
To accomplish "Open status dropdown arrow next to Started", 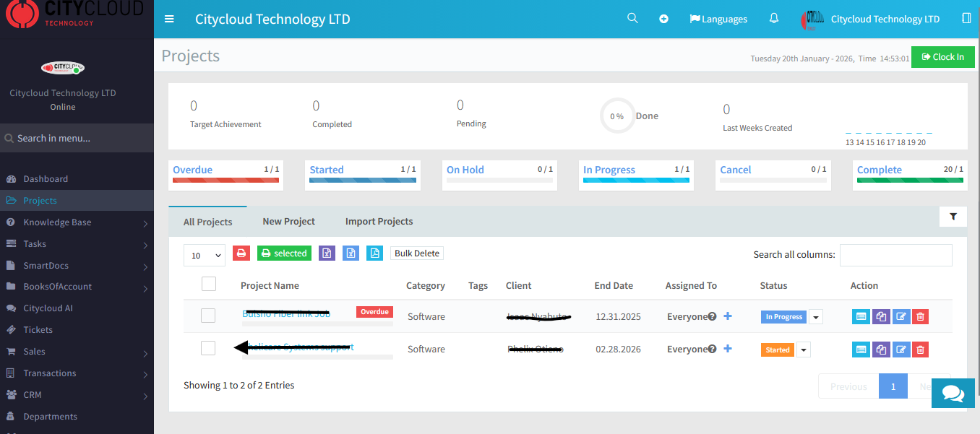I will click(804, 350).
